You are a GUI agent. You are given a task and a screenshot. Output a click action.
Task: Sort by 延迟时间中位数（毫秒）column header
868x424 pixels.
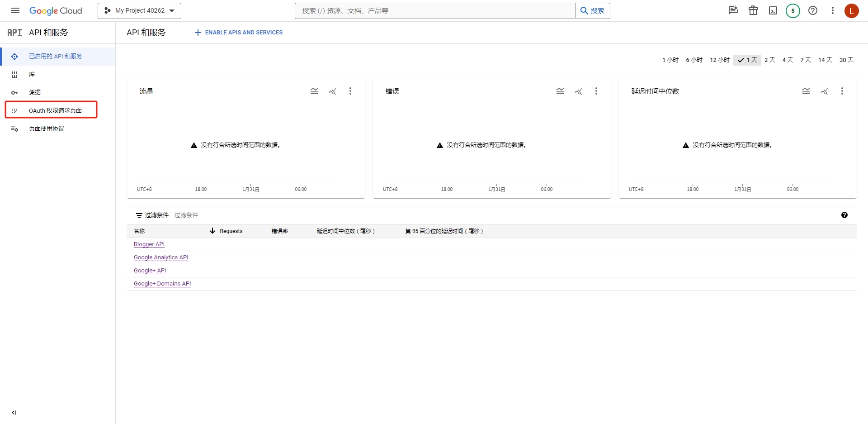coord(346,231)
